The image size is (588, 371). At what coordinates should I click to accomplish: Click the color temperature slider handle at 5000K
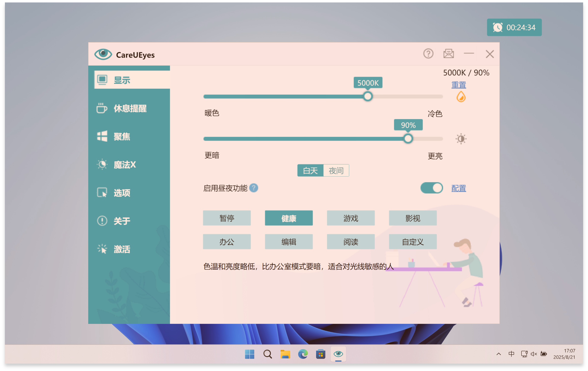tap(368, 96)
